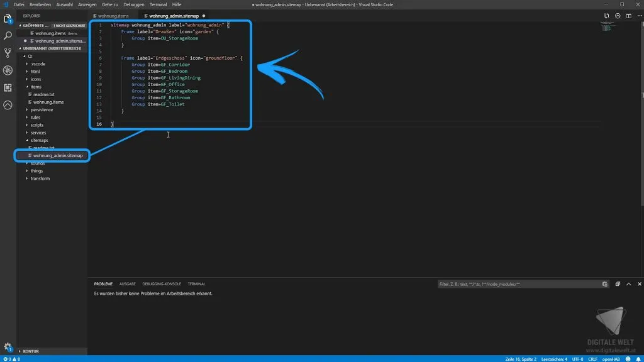Switch to the wohnung.items editor tab
The height and width of the screenshot is (362, 644).
[x=113, y=16]
